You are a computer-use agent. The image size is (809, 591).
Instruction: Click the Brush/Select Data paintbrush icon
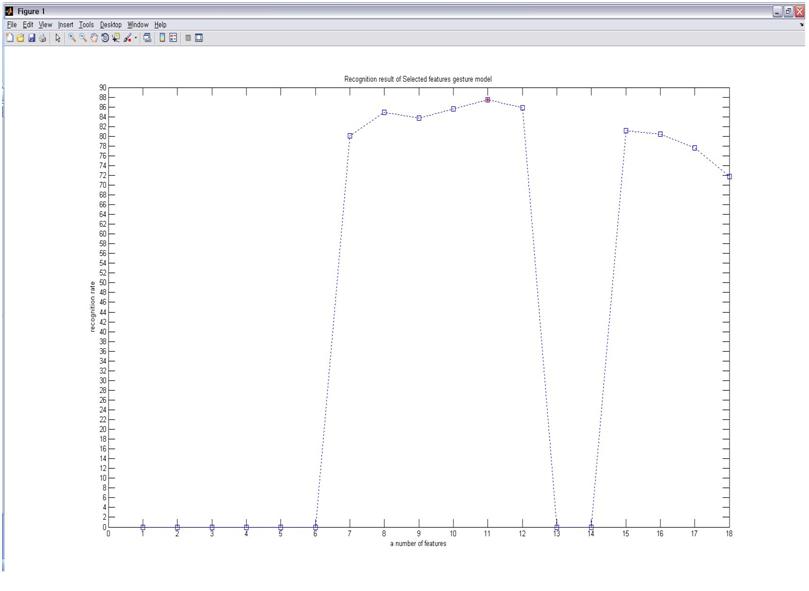click(128, 38)
